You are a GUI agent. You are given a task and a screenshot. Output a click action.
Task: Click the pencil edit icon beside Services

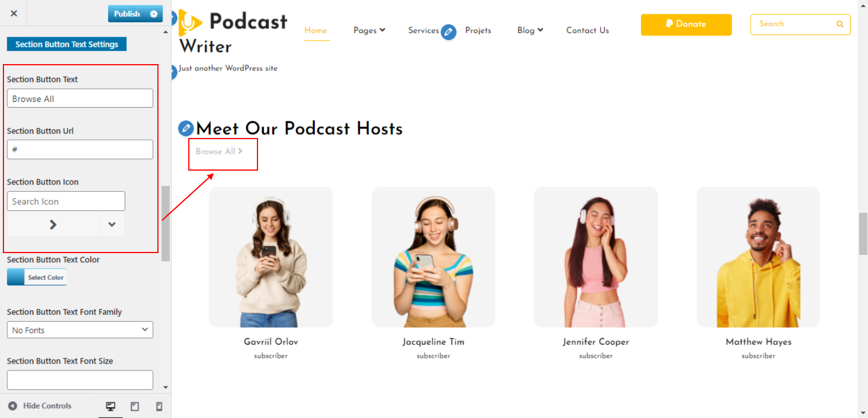(x=449, y=32)
